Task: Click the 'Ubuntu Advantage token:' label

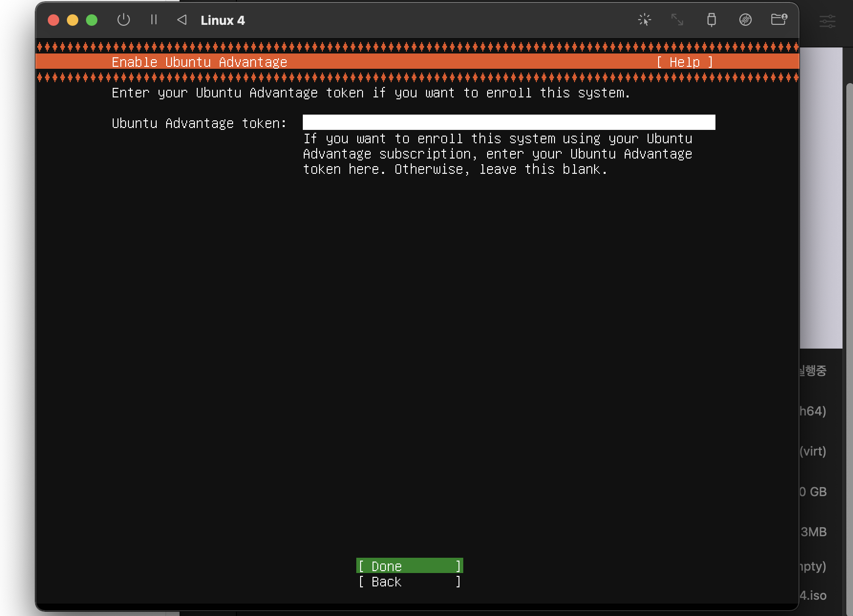Action: 199,123
